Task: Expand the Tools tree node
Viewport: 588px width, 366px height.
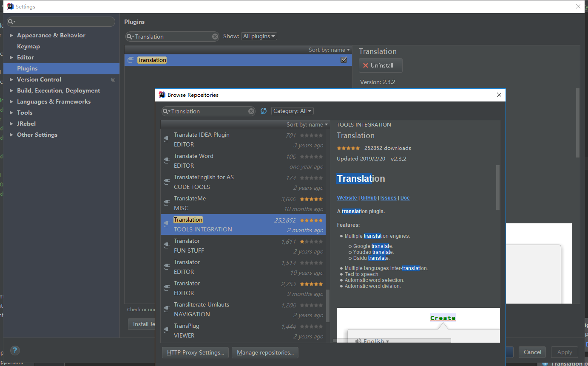Action: pos(11,113)
